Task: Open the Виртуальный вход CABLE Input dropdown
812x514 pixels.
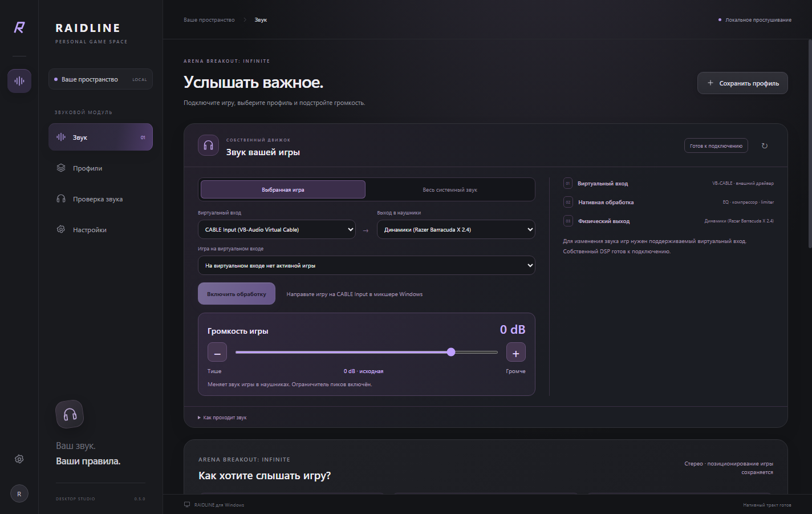Action: (x=277, y=229)
